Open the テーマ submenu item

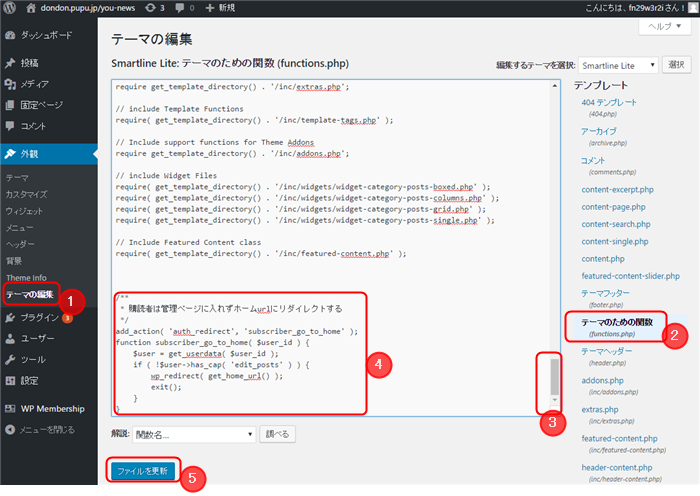(x=17, y=178)
